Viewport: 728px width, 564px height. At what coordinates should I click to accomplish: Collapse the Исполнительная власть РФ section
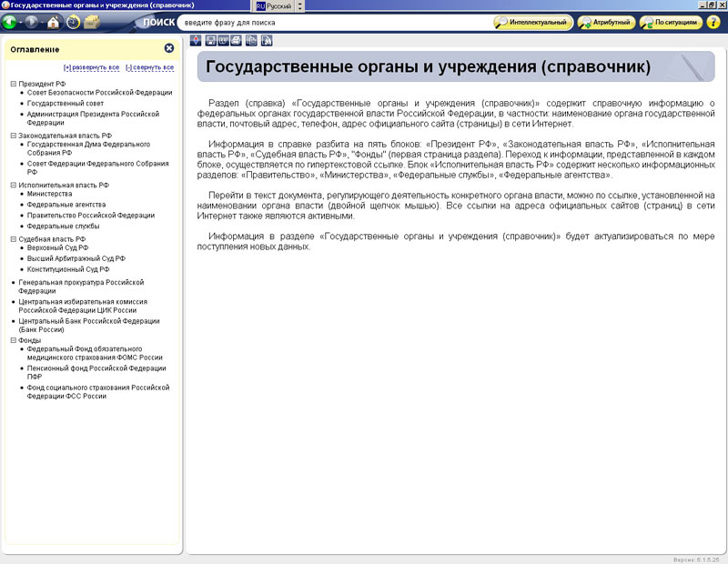pyautogui.click(x=14, y=185)
